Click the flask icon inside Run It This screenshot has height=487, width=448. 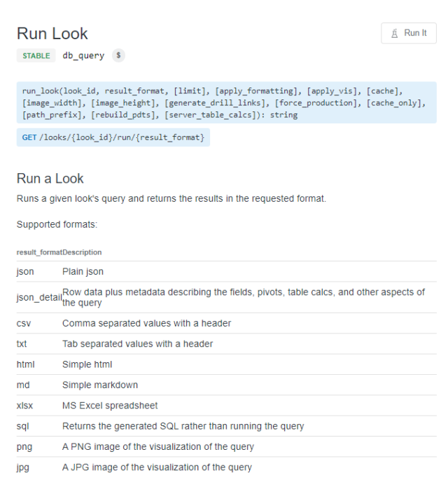click(395, 33)
